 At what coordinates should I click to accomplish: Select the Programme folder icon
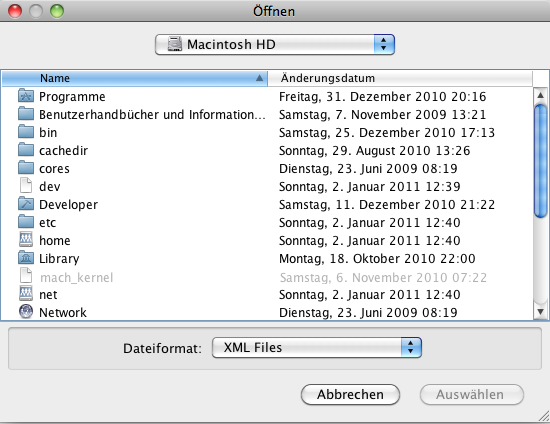click(26, 96)
